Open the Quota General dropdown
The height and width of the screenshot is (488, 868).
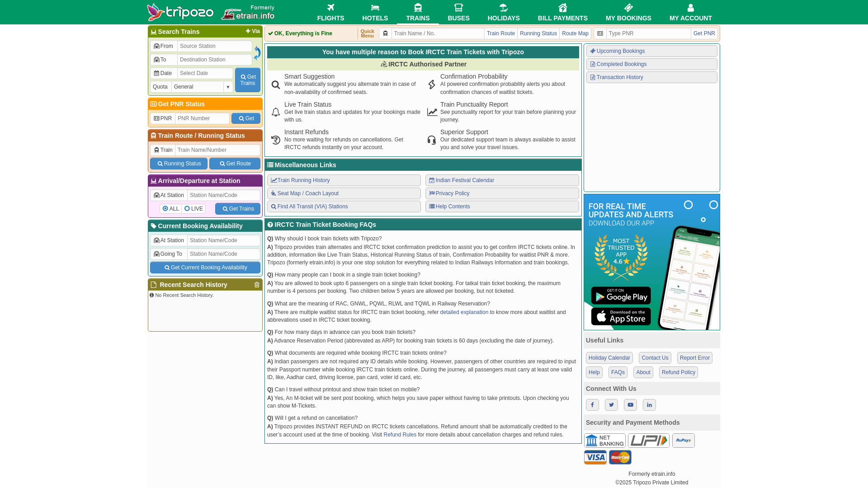(x=202, y=87)
